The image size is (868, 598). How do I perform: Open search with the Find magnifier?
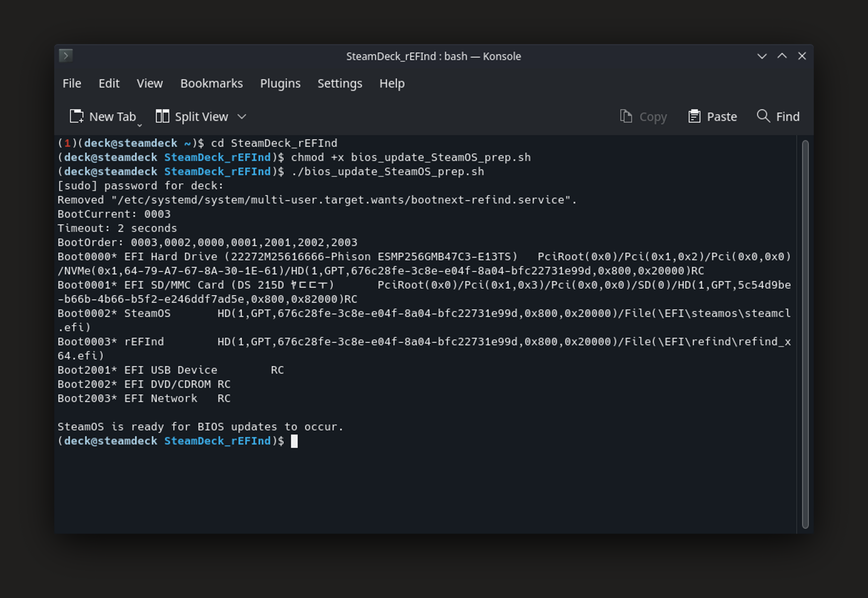pyautogui.click(x=763, y=116)
